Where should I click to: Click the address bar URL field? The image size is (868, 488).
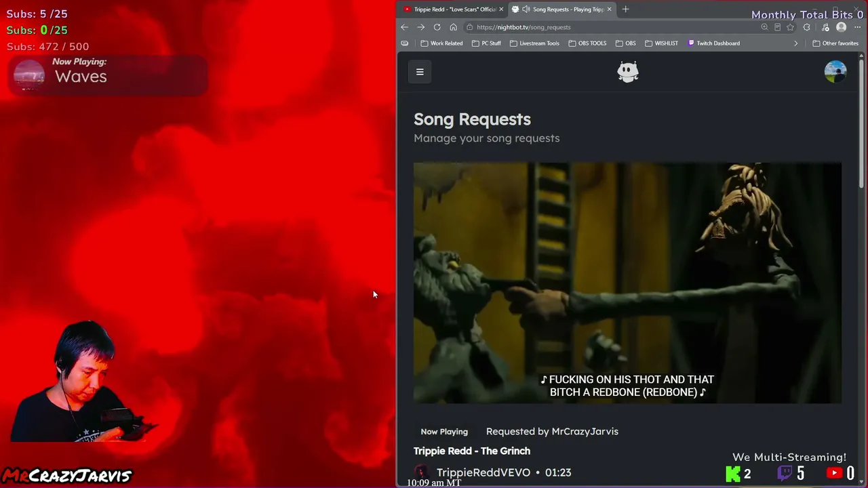pyautogui.click(x=610, y=27)
